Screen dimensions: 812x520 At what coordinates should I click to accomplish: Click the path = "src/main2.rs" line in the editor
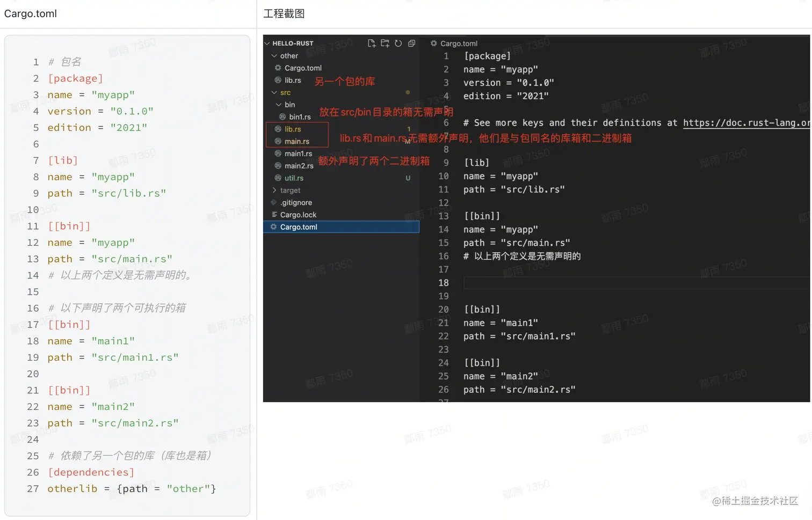click(x=519, y=390)
